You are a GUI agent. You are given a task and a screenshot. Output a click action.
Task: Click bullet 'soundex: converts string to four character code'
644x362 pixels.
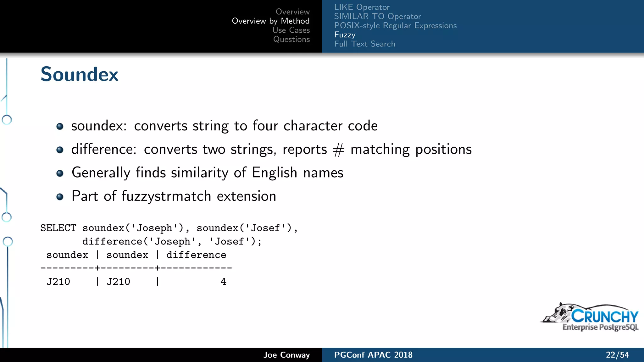(x=224, y=126)
